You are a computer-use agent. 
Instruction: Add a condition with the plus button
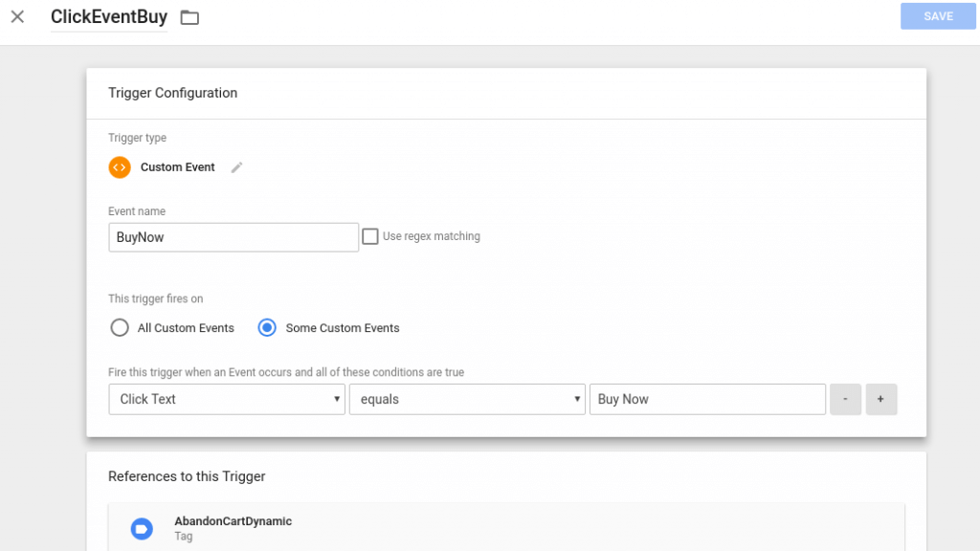(881, 399)
